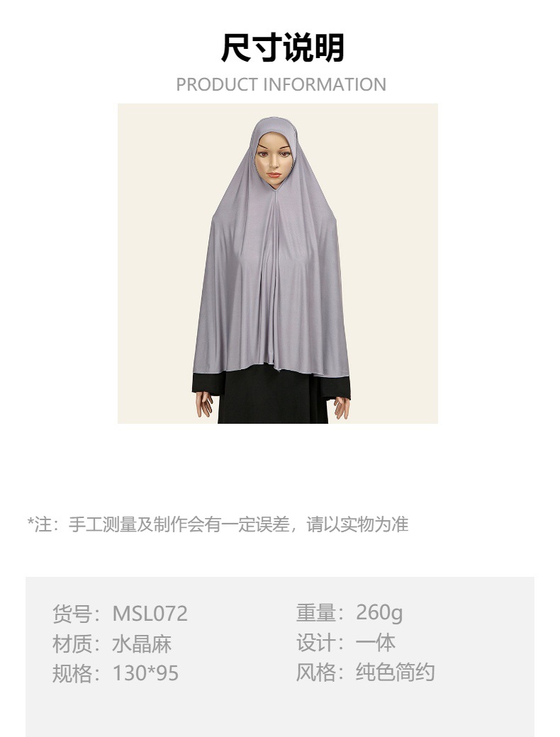Select the measurement note text starting with *注
The image size is (560, 737).
coord(218,524)
